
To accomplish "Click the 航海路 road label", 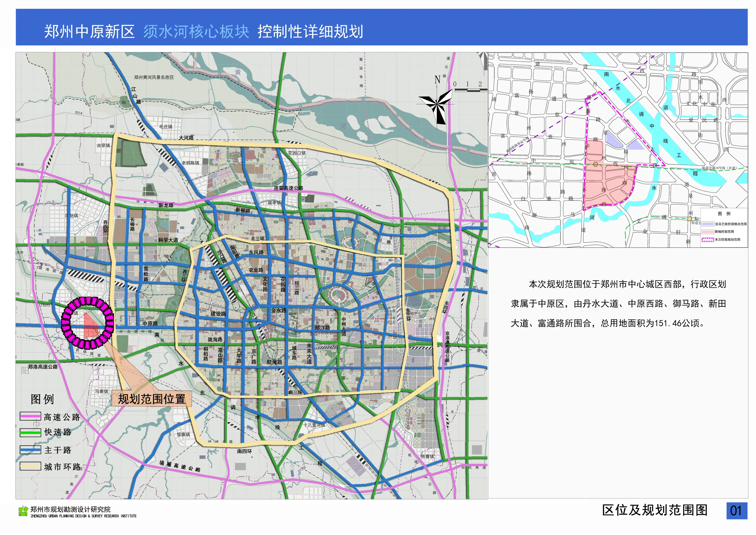I will pyautogui.click(x=274, y=362).
